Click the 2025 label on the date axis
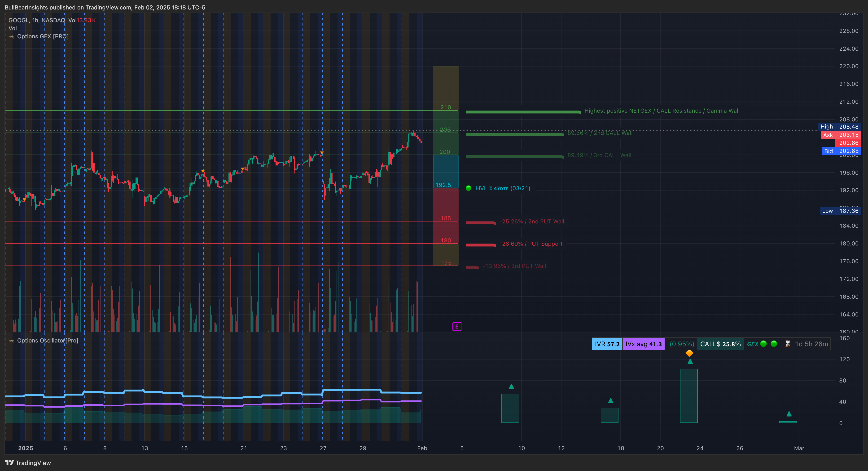 (x=26, y=448)
